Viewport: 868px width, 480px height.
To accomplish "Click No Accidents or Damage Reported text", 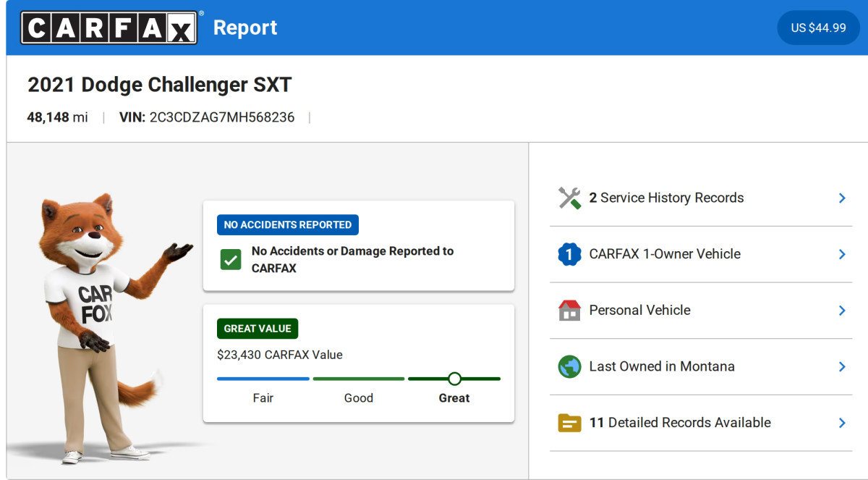I will point(352,260).
